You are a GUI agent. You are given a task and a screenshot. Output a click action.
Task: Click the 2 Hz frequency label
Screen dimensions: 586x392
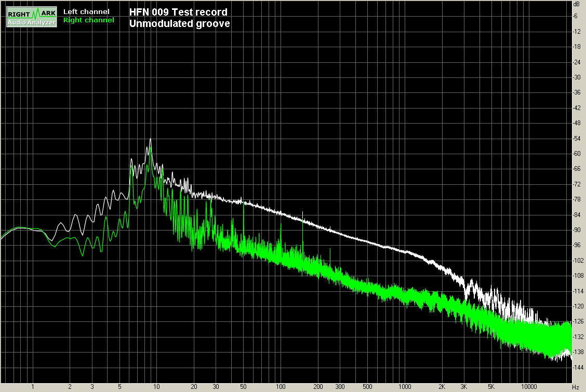[70, 387]
